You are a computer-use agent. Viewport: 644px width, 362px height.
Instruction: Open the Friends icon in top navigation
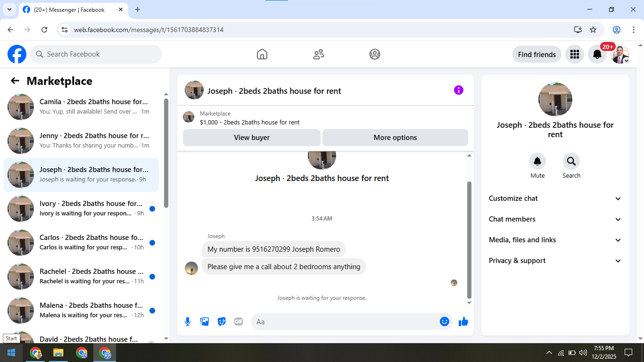tap(319, 54)
